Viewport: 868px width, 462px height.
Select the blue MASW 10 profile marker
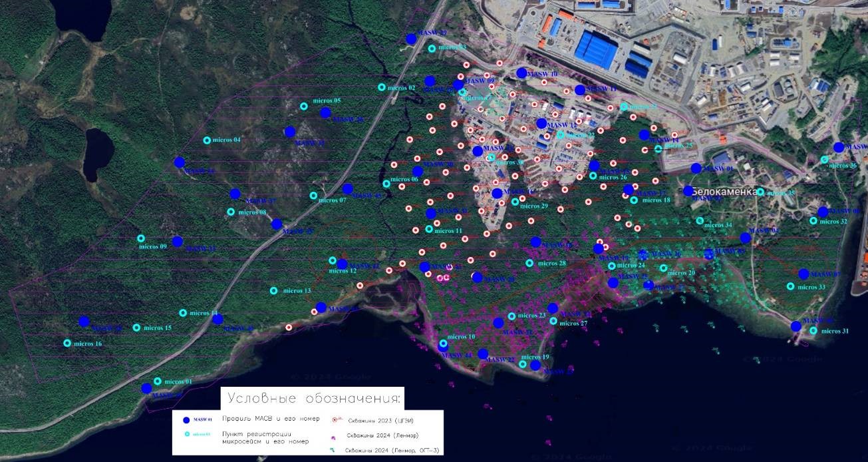coord(521,73)
